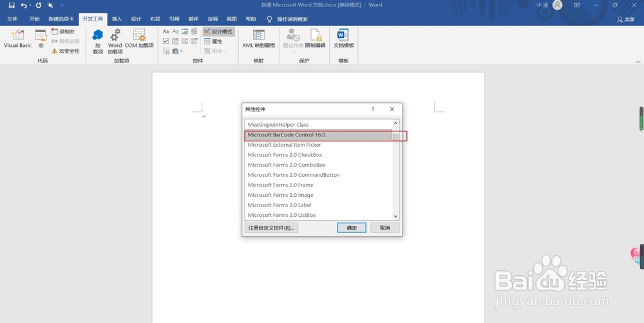The height and width of the screenshot is (323, 644).
Task: Open the legacy tools dropdown
Action: pyautogui.click(x=178, y=51)
